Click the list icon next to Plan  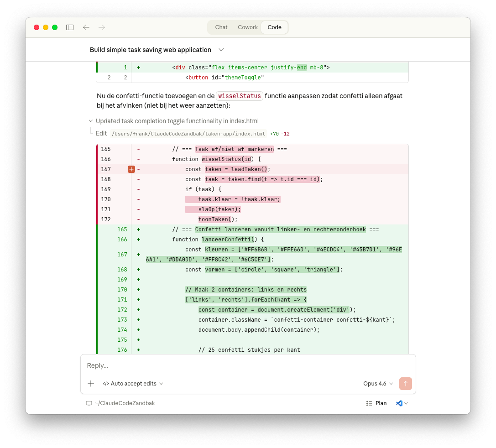369,403
